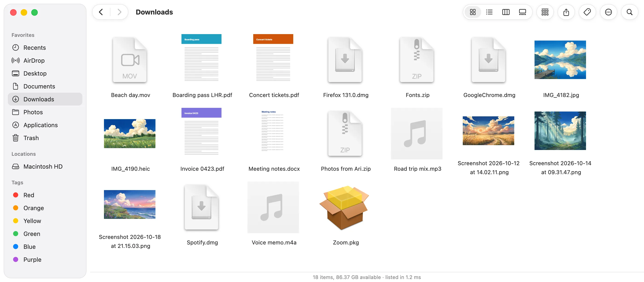Select the Road trip mix.mp3 icon
Image resolution: width=644 pixels, height=282 pixels.
(417, 133)
